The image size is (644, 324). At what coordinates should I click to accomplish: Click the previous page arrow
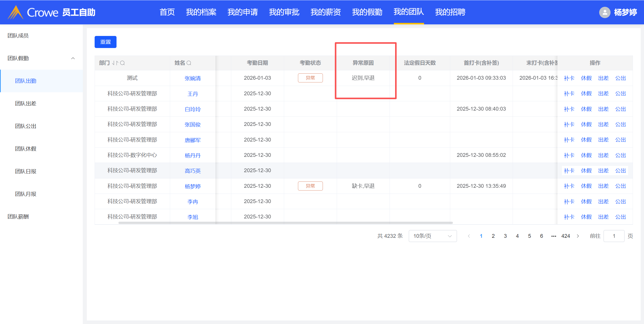(469, 236)
